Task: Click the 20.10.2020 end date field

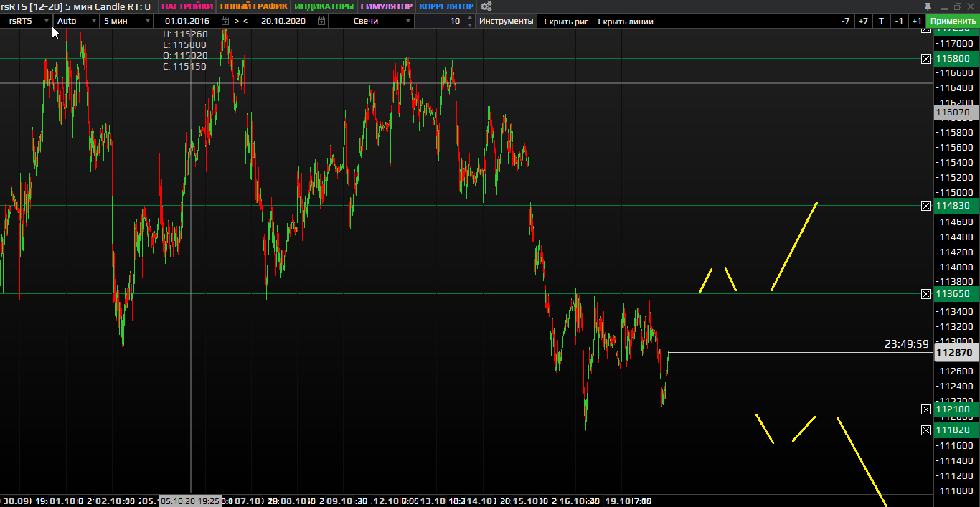Action: (x=283, y=21)
